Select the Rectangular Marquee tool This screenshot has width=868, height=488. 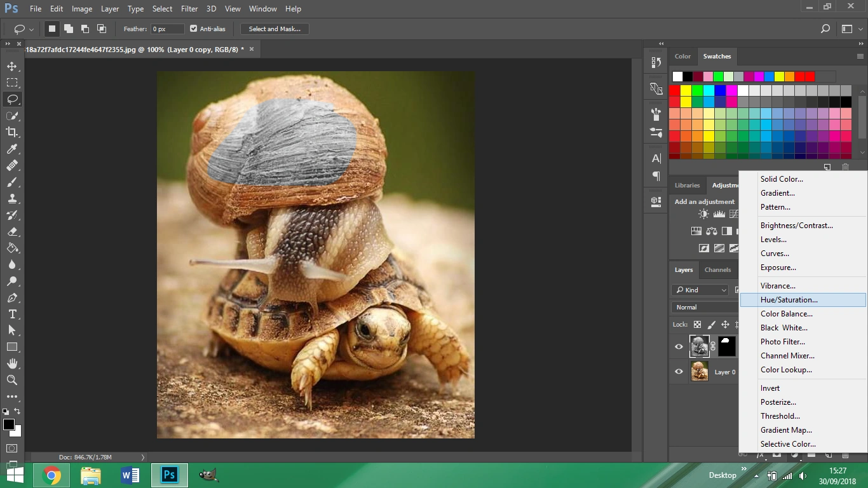pyautogui.click(x=12, y=83)
